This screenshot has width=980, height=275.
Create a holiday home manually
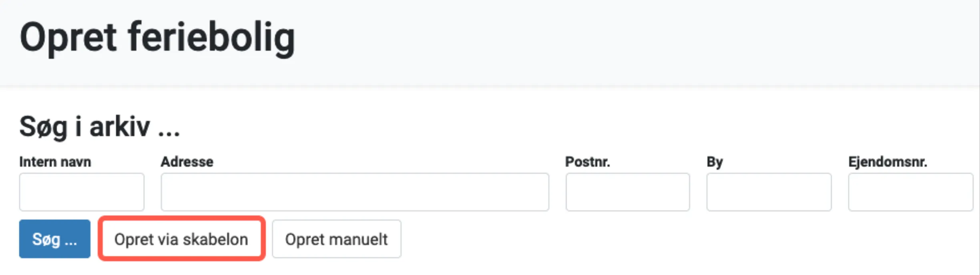point(336,239)
